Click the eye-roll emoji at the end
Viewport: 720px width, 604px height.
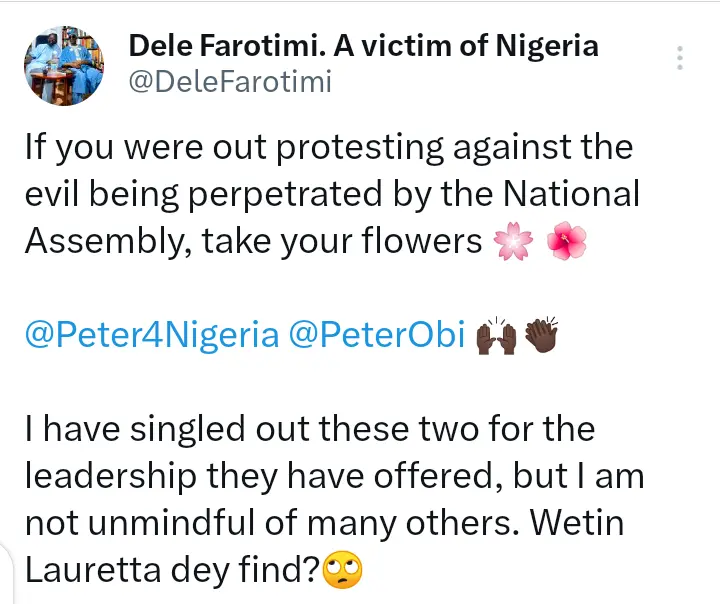pyautogui.click(x=341, y=572)
